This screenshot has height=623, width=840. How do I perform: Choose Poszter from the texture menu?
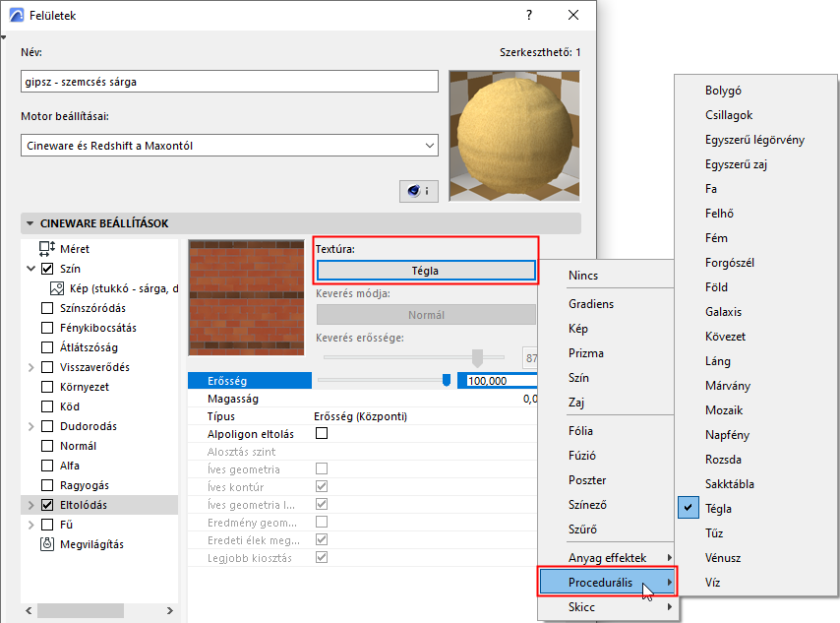(x=587, y=480)
